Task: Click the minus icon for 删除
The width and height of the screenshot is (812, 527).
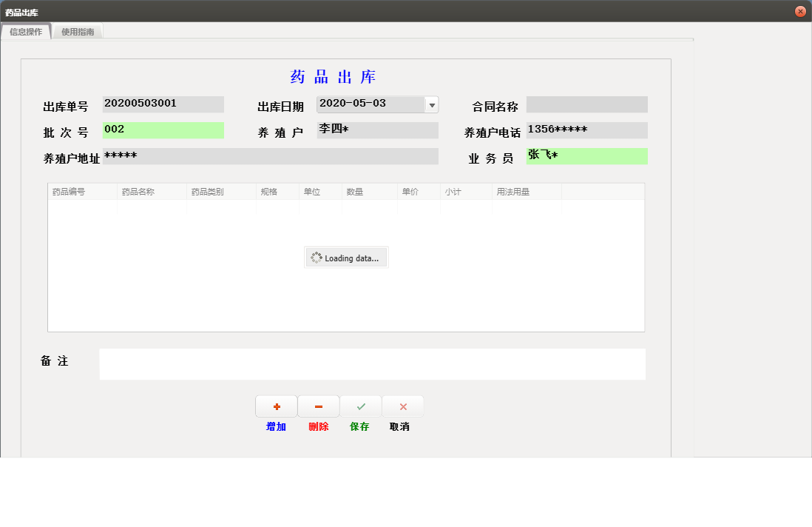Action: coord(319,406)
